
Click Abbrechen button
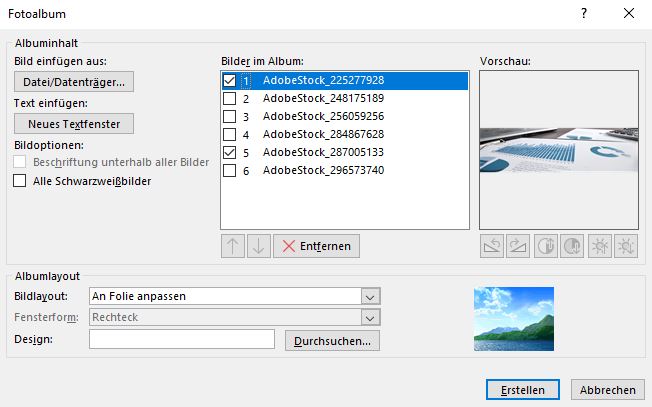pos(608,390)
